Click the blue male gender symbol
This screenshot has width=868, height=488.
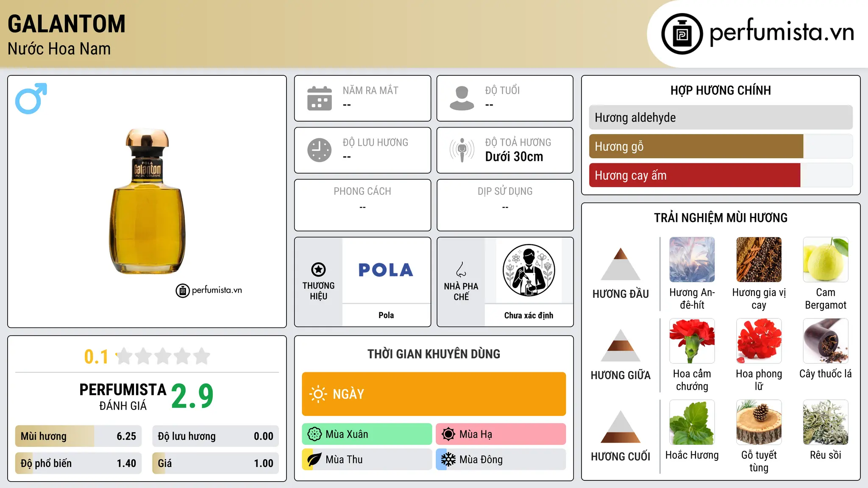(x=31, y=98)
